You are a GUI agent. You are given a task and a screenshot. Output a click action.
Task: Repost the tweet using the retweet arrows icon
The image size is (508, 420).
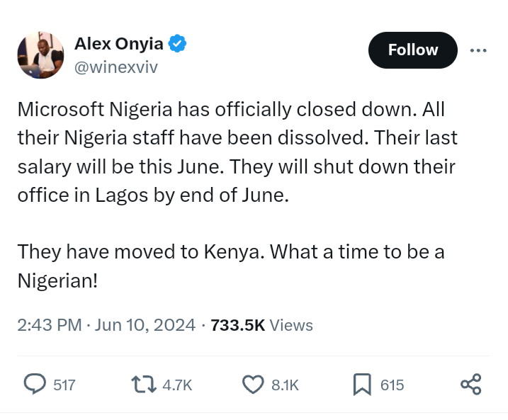pos(145,384)
